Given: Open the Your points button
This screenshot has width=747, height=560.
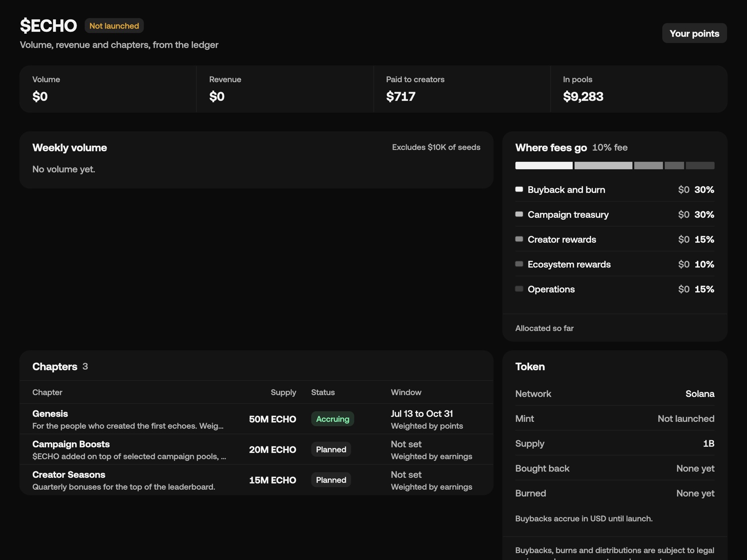Looking at the screenshot, I should click(x=694, y=33).
